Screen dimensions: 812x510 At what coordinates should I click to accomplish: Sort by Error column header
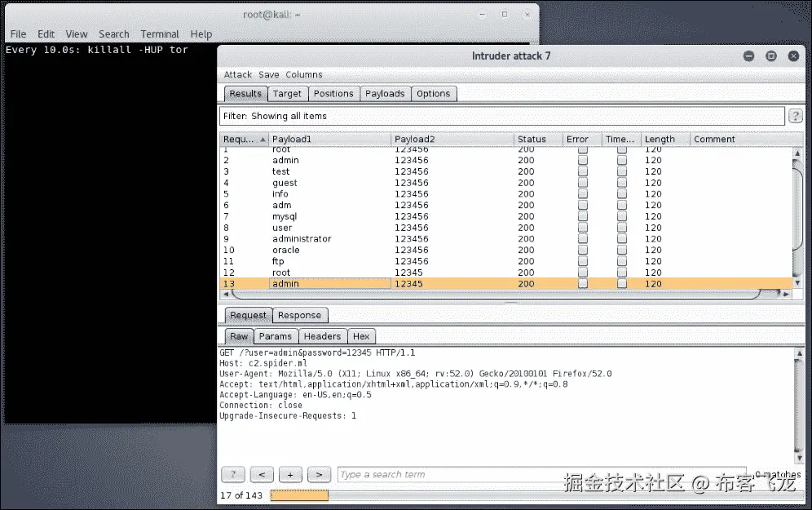tap(582, 140)
